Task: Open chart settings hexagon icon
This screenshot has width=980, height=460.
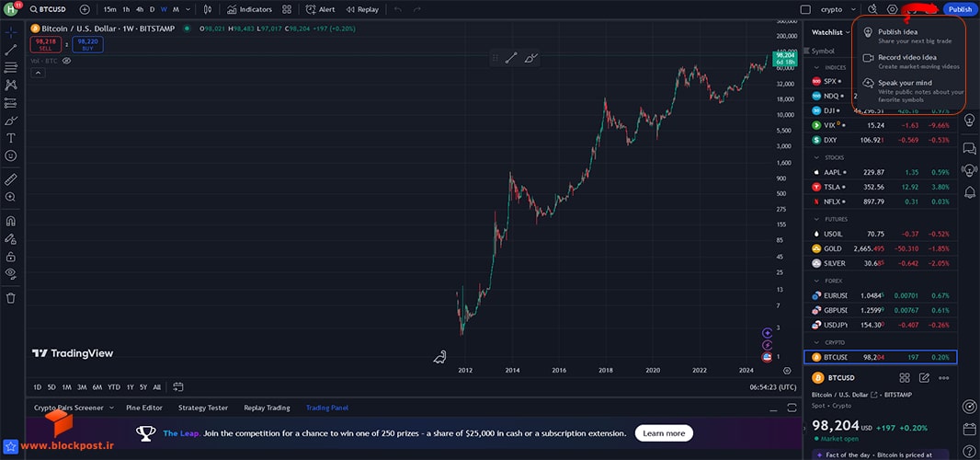Action: [x=893, y=9]
